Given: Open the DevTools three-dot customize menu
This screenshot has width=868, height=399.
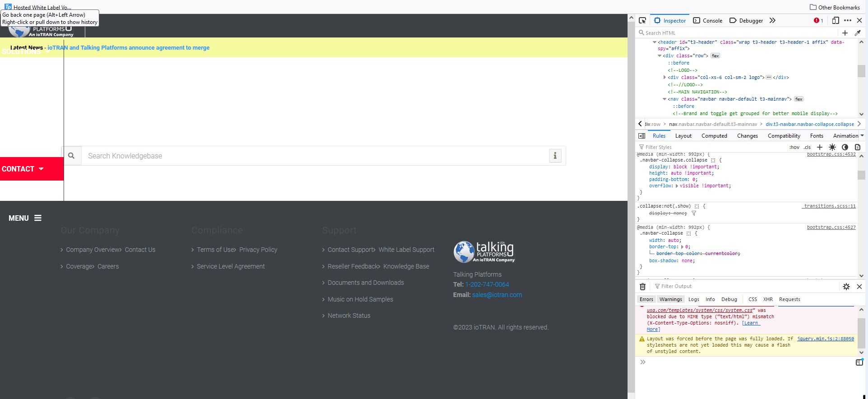Looking at the screenshot, I should tap(848, 20).
